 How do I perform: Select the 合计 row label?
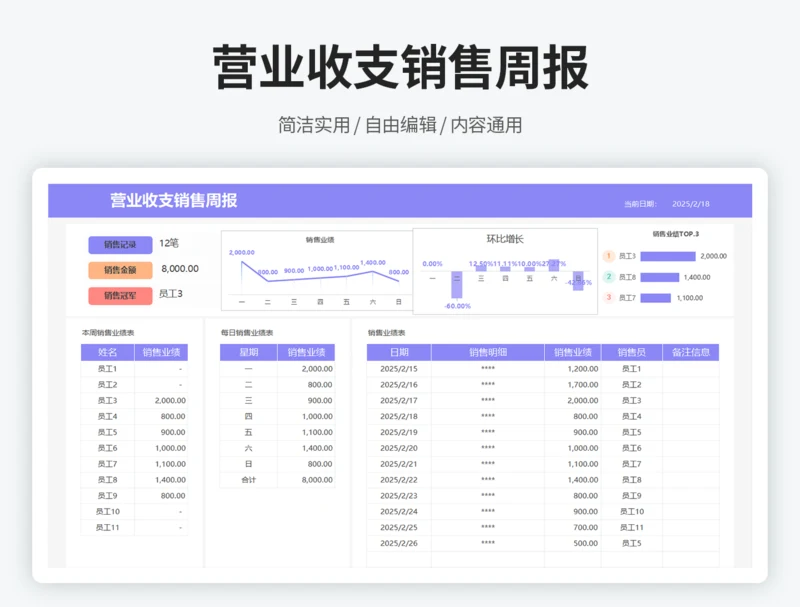point(248,480)
